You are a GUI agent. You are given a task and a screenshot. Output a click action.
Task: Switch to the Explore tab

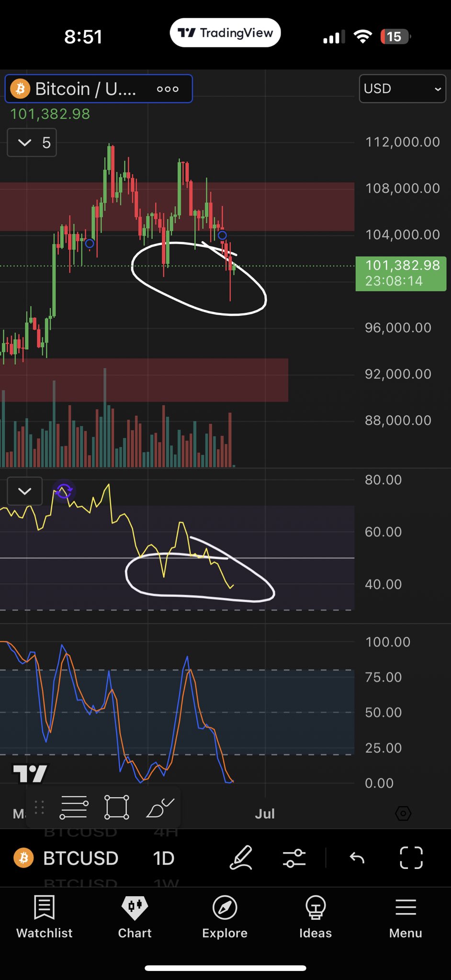pyautogui.click(x=225, y=918)
